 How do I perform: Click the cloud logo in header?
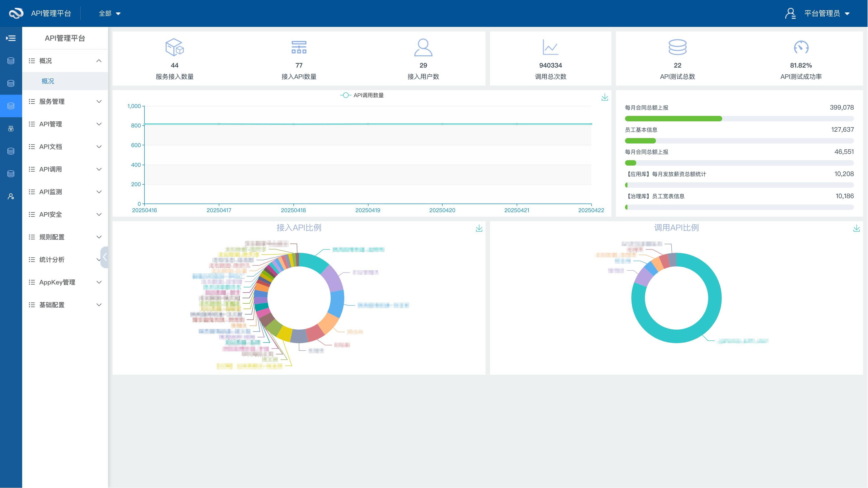16,13
